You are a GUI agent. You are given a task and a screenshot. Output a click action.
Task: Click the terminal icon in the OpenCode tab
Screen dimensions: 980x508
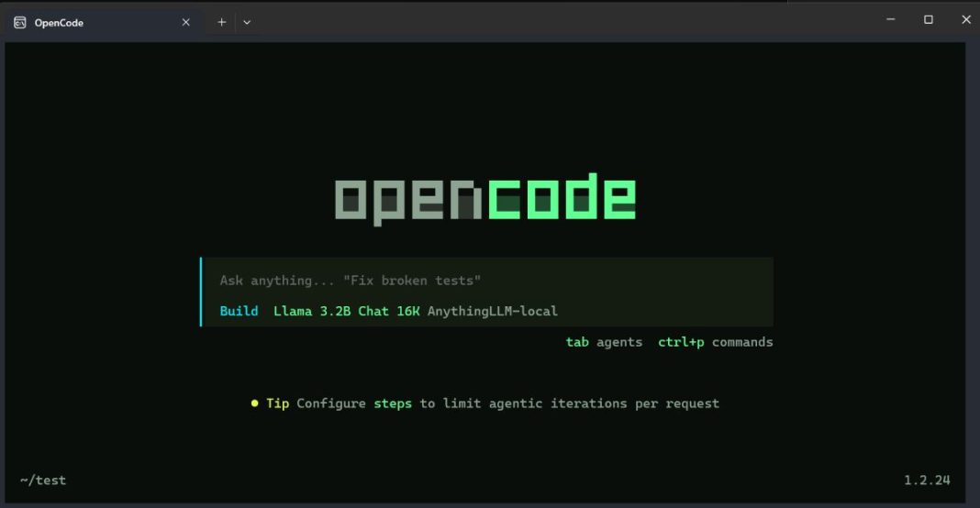(20, 23)
